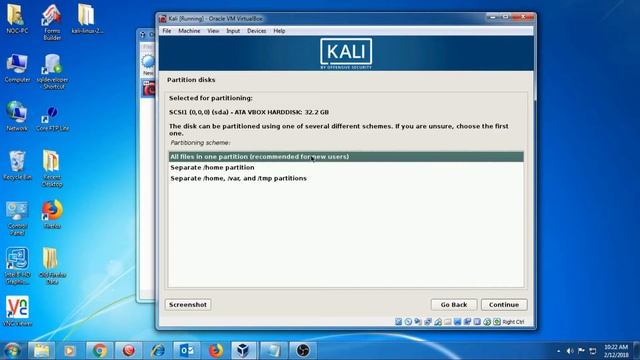
Task: Click the Screenshot button
Action: click(x=188, y=304)
